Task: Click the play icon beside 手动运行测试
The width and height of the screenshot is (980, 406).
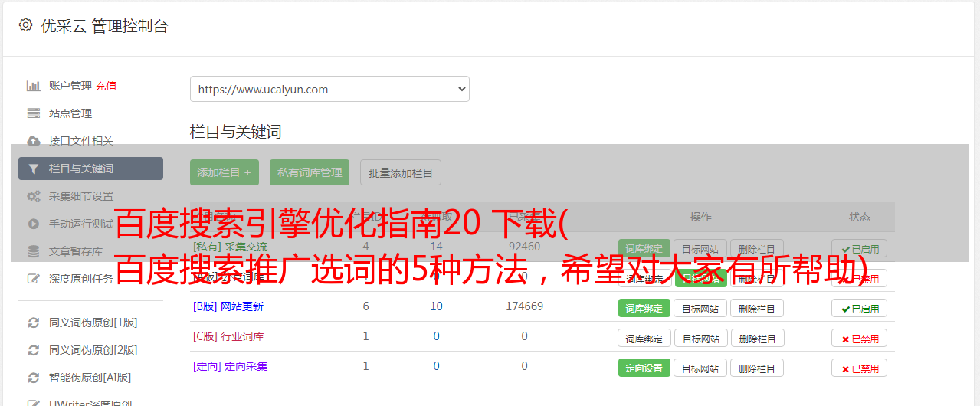Action: coord(33,224)
